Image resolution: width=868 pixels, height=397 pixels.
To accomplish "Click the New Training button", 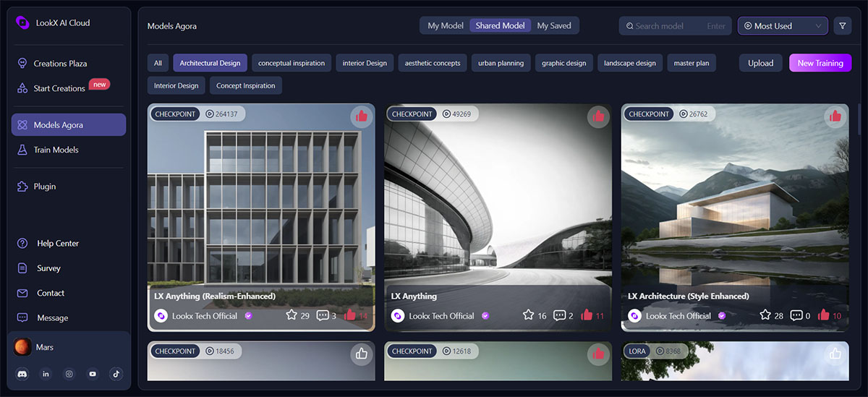I will tap(820, 63).
